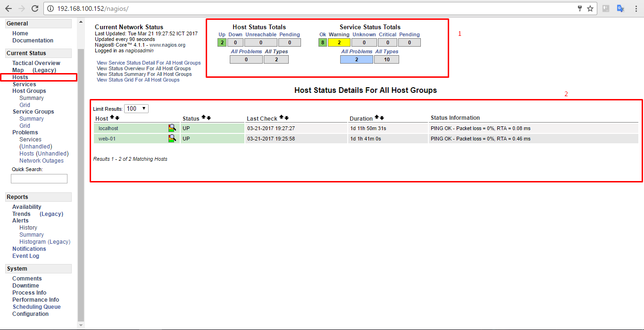This screenshot has height=330, width=644.
Task: View Service Status Detail For All Host Groups
Action: pos(149,63)
